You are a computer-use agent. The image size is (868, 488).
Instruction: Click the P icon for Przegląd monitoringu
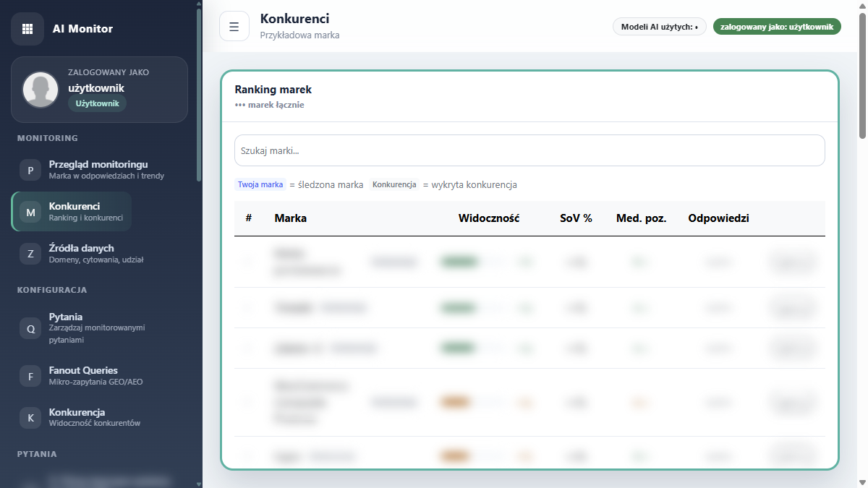(30, 171)
